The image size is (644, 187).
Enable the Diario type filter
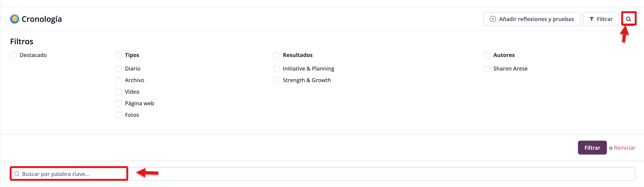(119, 69)
